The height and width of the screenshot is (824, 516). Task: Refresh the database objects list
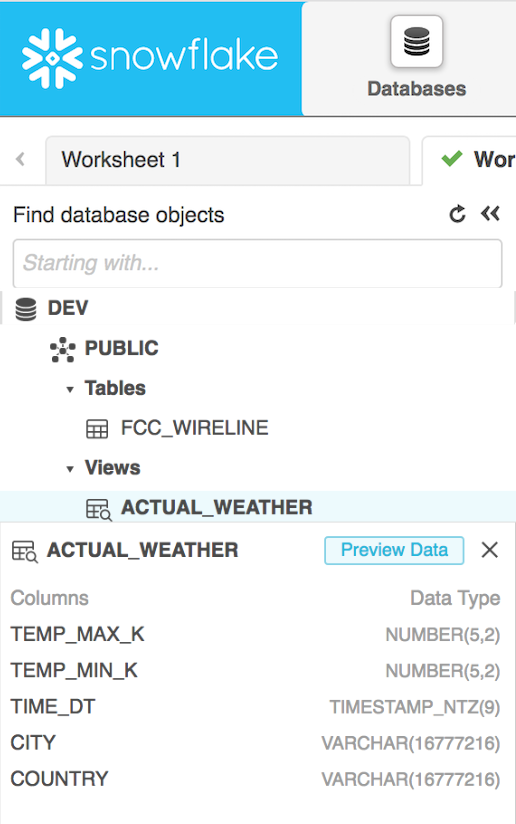(457, 214)
